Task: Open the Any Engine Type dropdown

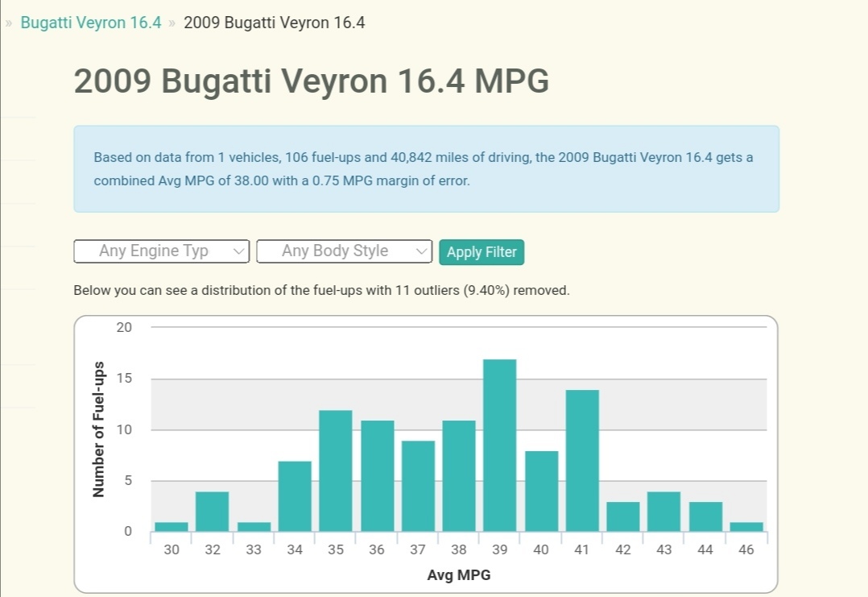Action: (x=162, y=251)
